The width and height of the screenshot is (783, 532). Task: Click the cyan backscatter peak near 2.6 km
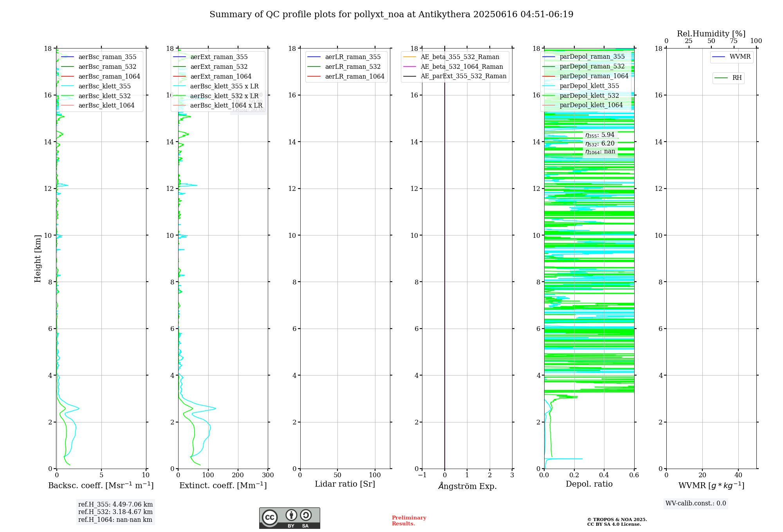pyautogui.click(x=78, y=409)
